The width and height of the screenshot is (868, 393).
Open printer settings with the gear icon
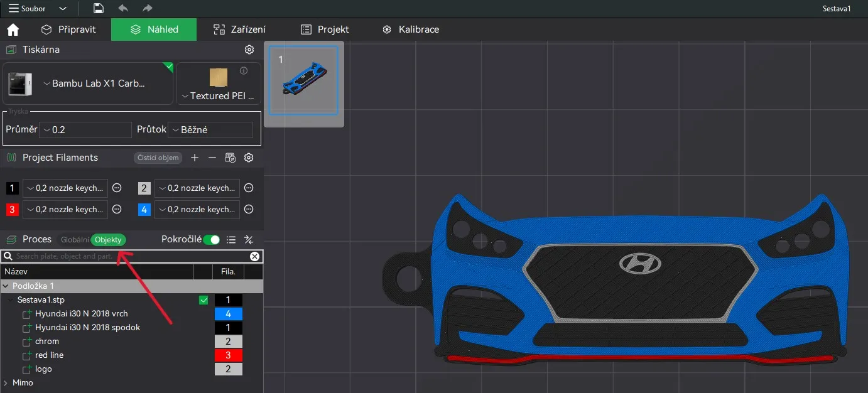pos(249,50)
